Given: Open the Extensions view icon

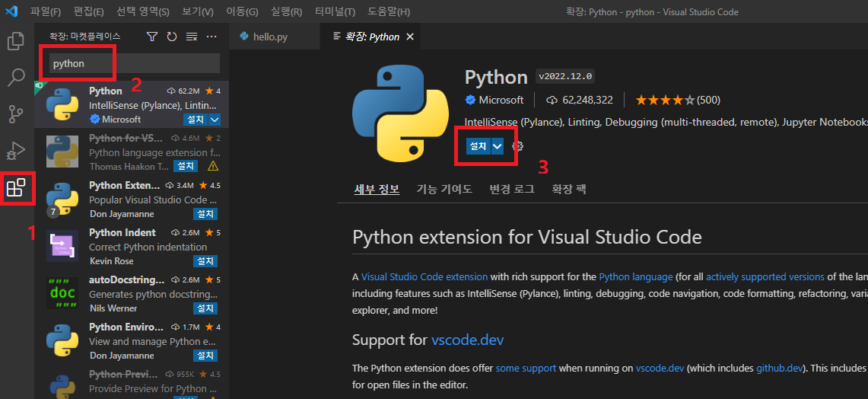Looking at the screenshot, I should [x=15, y=188].
